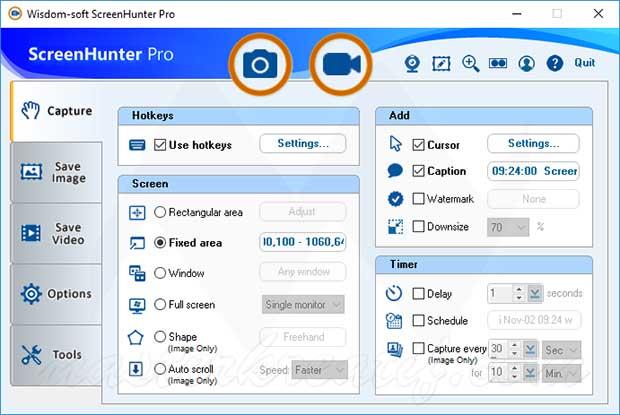
Task: Select the Shape radio option
Action: (160, 337)
